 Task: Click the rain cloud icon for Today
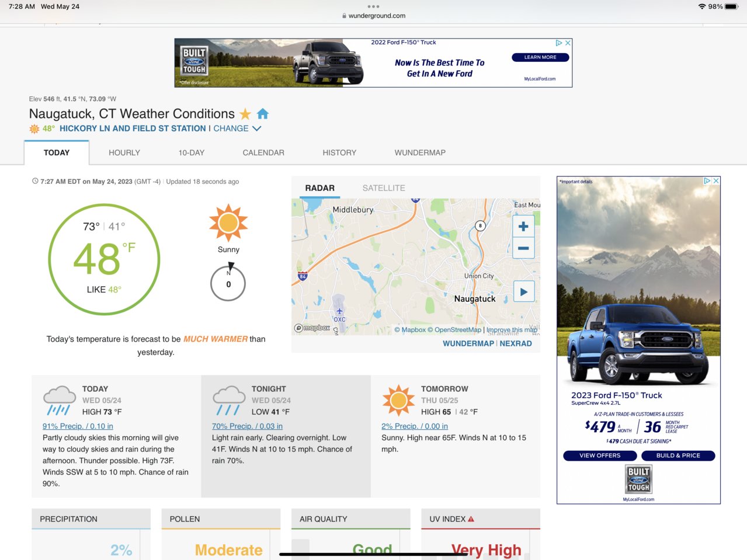[x=60, y=400]
